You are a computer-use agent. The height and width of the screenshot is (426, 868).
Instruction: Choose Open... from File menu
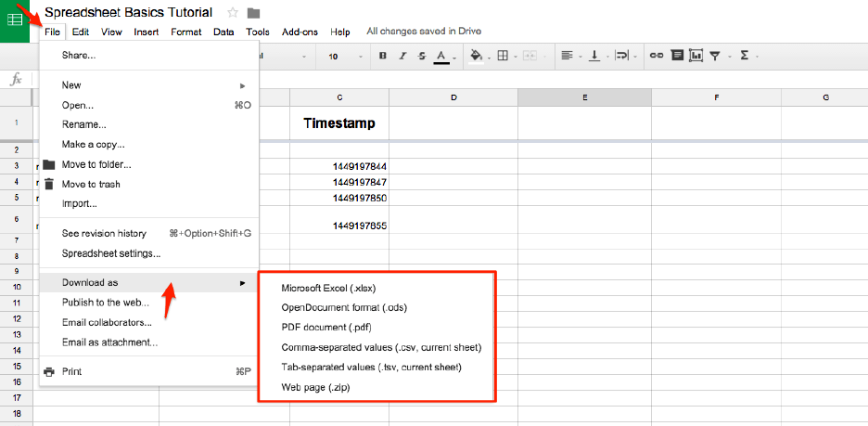pyautogui.click(x=149, y=105)
